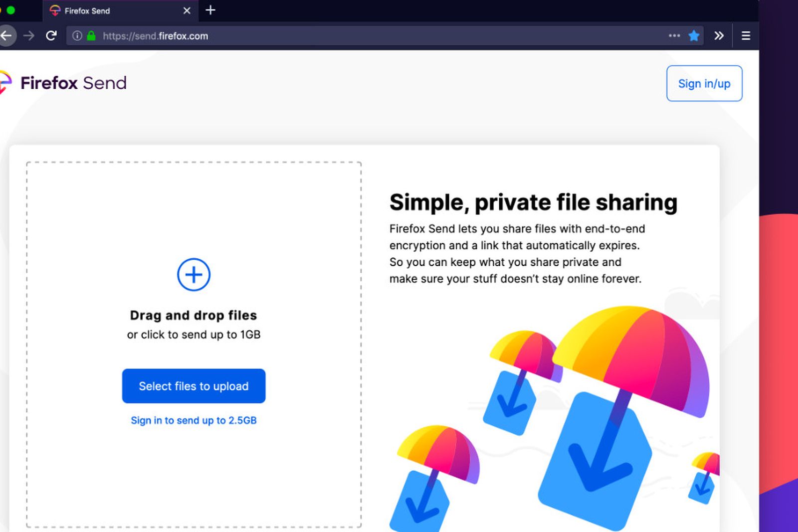Click Select files to upload
The width and height of the screenshot is (798, 532).
(194, 386)
